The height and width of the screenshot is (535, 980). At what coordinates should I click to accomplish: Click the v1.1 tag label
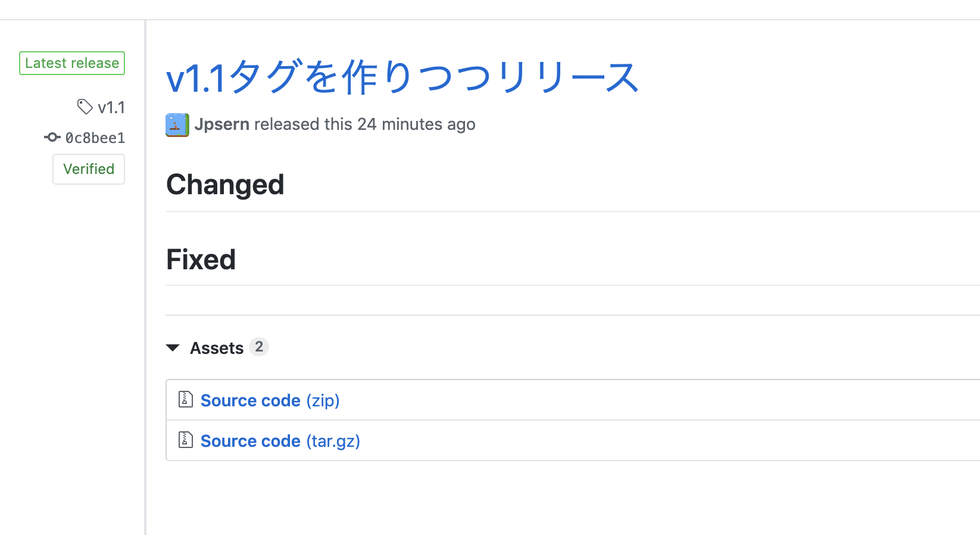(111, 107)
